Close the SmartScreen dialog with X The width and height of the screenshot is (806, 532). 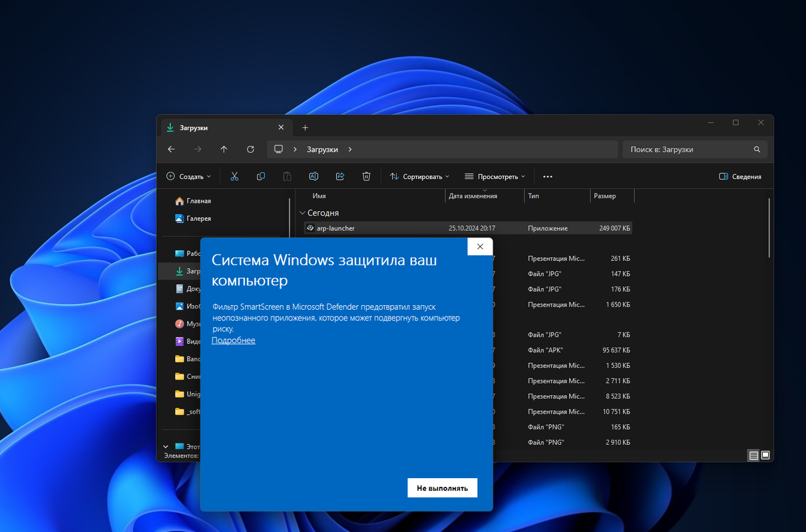pos(480,246)
